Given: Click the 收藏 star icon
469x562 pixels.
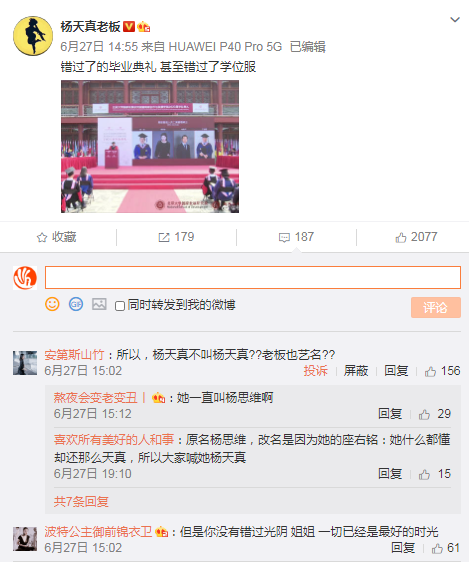Looking at the screenshot, I should (x=42, y=237).
